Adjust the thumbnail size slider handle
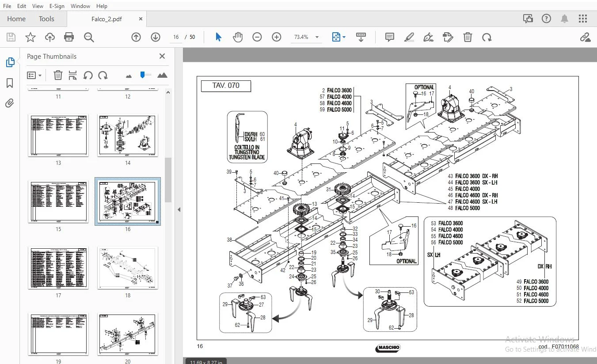Viewport: 597px width, 364px height. (143, 75)
